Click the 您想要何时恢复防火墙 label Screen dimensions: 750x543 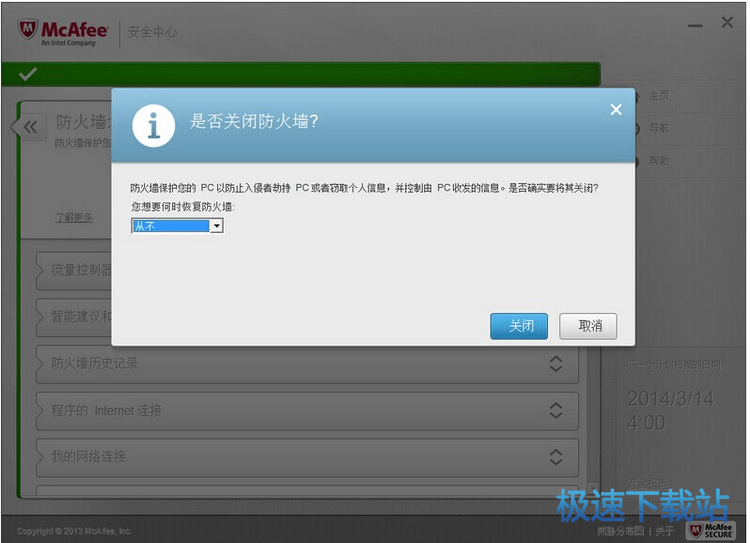pyautogui.click(x=183, y=207)
